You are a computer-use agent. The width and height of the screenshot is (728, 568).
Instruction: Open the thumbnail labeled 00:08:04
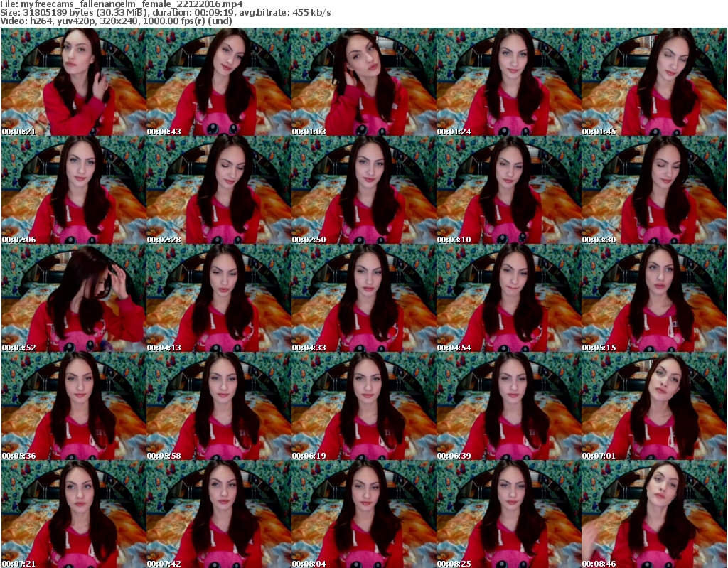point(363,514)
